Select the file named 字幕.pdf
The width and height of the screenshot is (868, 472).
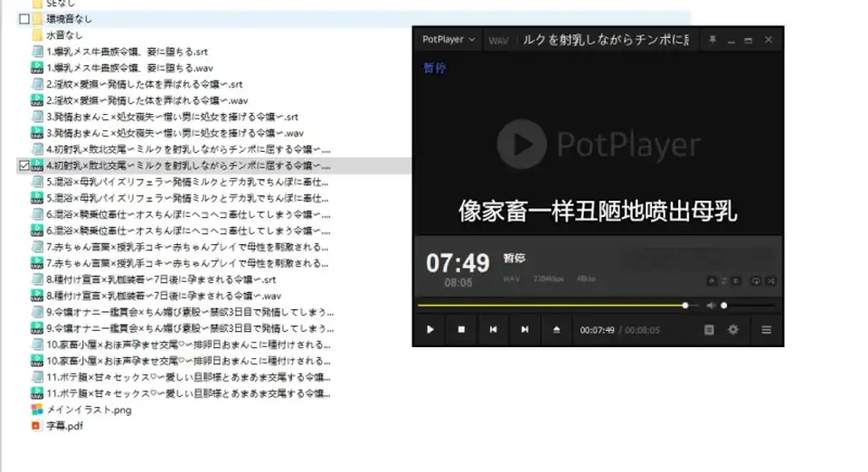click(x=65, y=426)
